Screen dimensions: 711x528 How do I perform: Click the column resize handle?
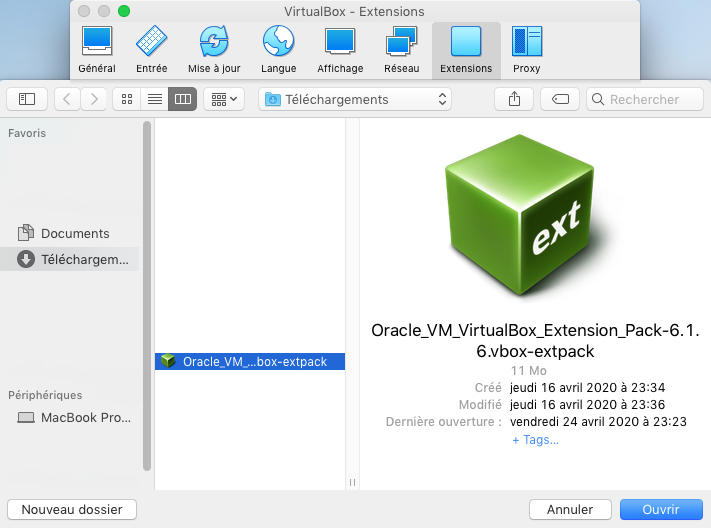[x=352, y=483]
